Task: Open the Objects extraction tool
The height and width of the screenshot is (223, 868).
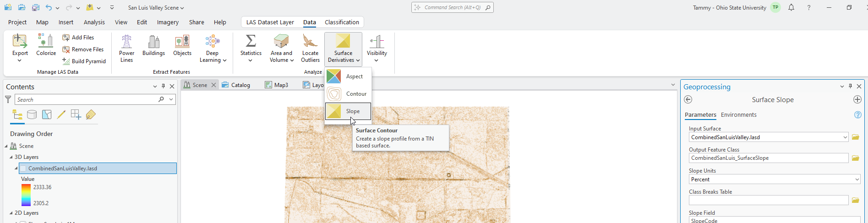Action: tap(182, 46)
